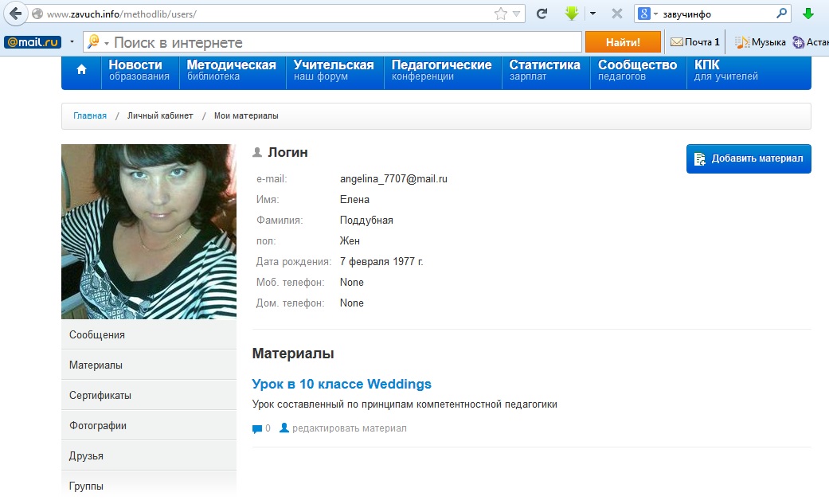Screen dimensions: 829x504
Task: Open Музыка from the Mail.ru toolbar
Action: pyautogui.click(x=761, y=42)
